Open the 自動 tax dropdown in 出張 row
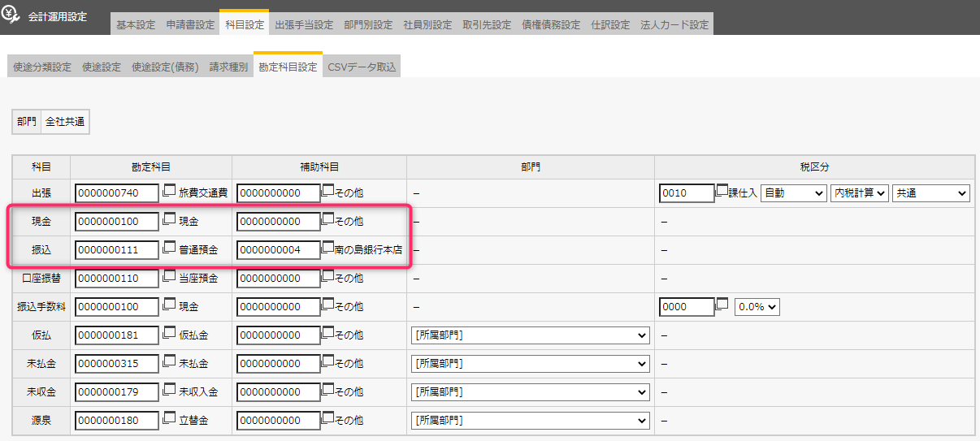Viewport: 980px width, 441px height. coord(793,193)
